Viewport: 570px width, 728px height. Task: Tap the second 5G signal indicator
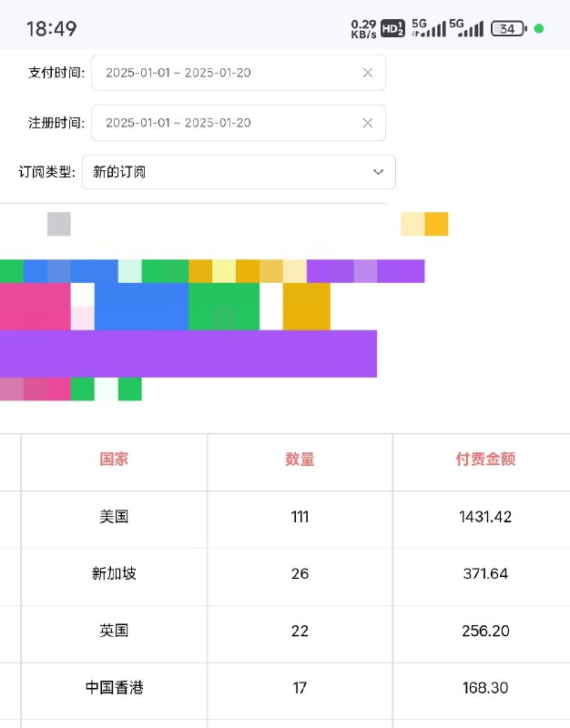pyautogui.click(x=466, y=28)
